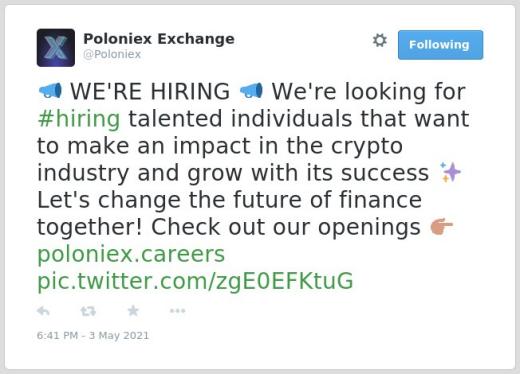The width and height of the screenshot is (520, 374).
Task: Retweet the hiring tweet
Action: point(88,311)
